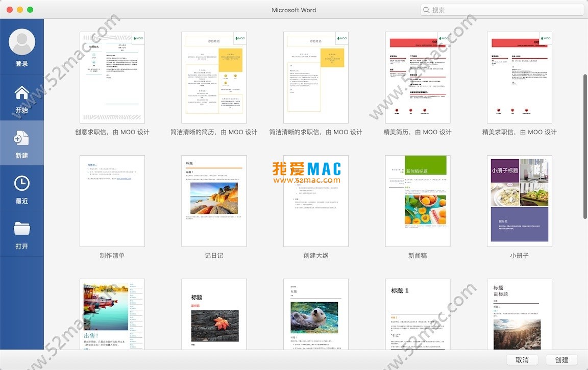This screenshot has height=370, width=588.
Task: Select the 制作清单 template thumbnail
Action: pyautogui.click(x=112, y=201)
